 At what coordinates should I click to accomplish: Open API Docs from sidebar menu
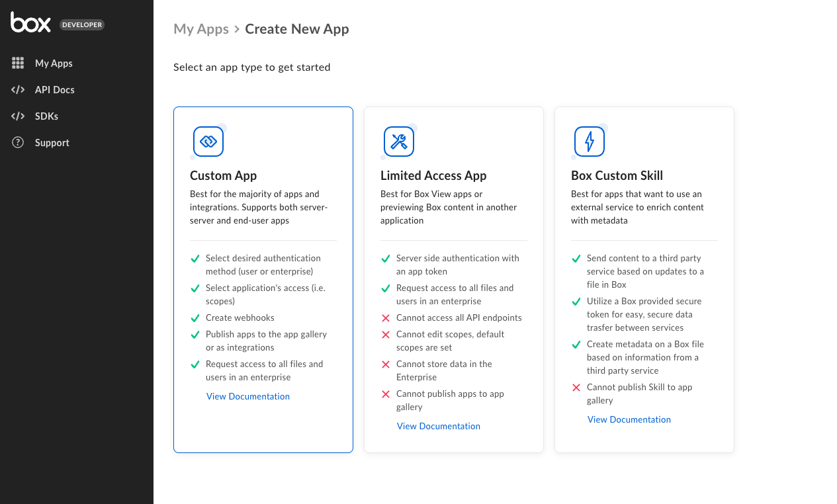pos(54,90)
